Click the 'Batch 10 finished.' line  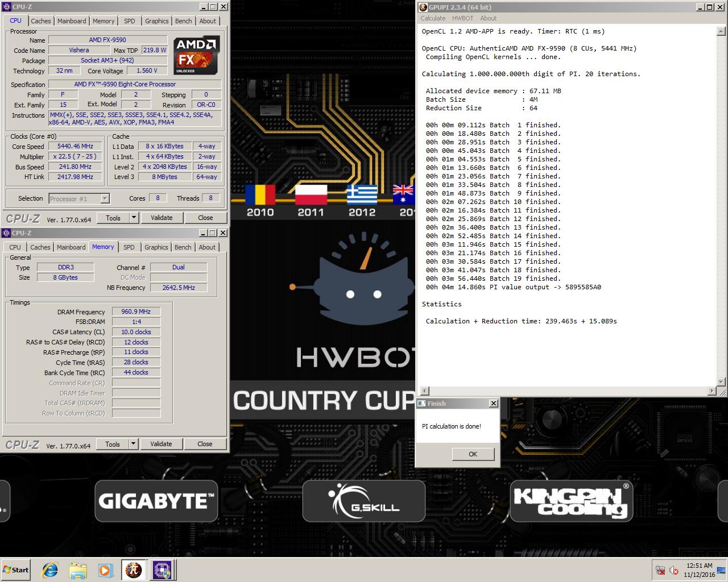point(493,202)
